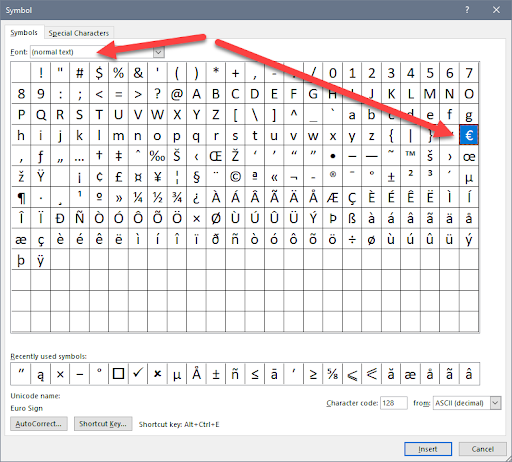
Task: Pick the percent % symbol
Action: [x=119, y=73]
